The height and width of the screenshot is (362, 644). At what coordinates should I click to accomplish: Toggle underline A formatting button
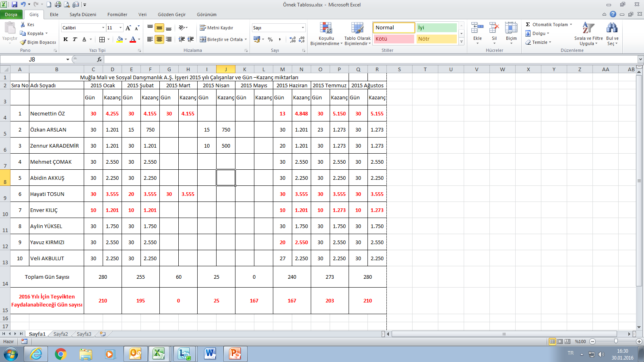coord(84,39)
